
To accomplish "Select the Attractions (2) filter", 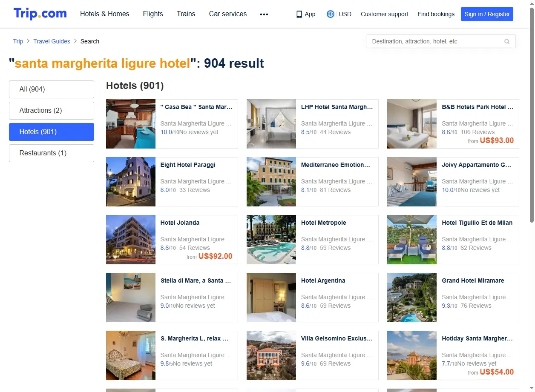I will (52, 111).
